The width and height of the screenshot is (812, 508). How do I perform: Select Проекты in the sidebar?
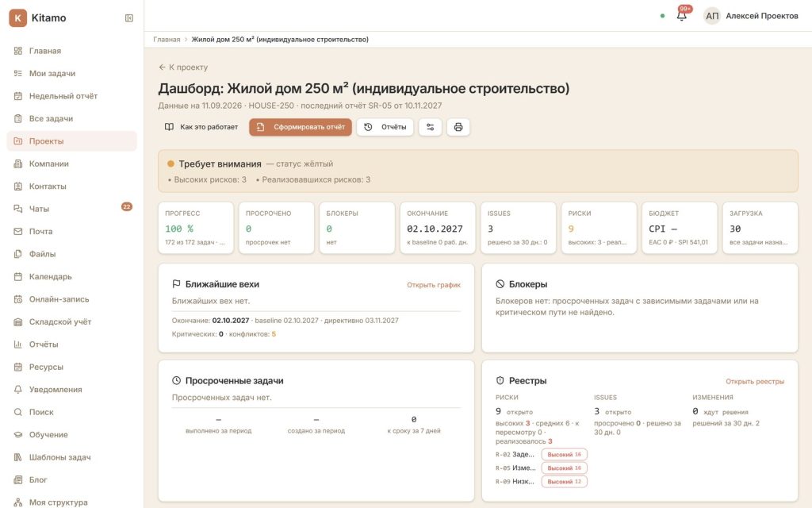pos(71,141)
